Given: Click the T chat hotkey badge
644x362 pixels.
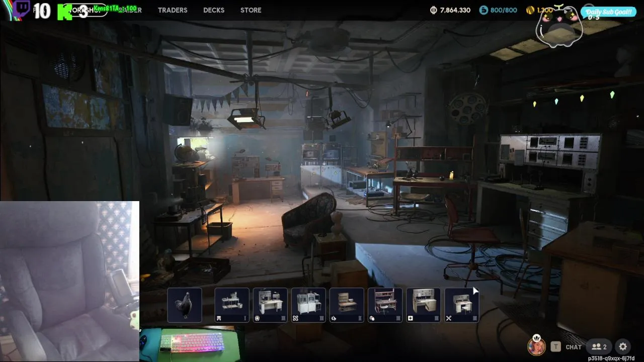Looking at the screenshot, I should [x=555, y=346].
